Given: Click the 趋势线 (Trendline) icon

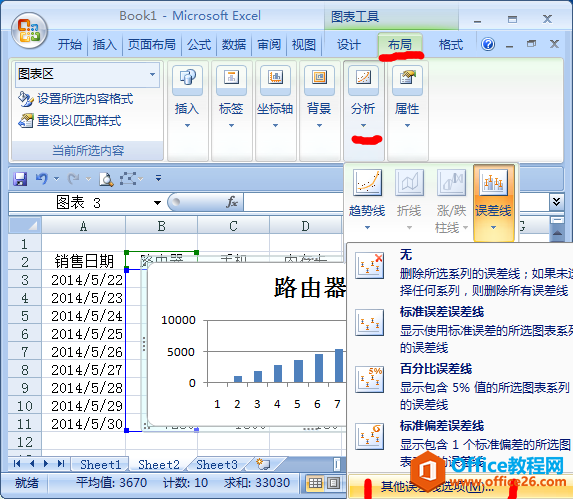Looking at the screenshot, I should (367, 182).
